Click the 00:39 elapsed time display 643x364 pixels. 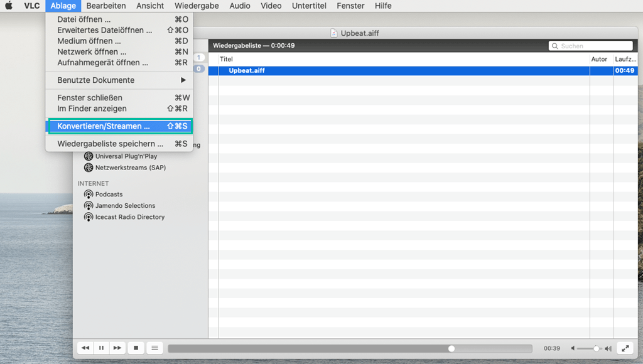552,348
